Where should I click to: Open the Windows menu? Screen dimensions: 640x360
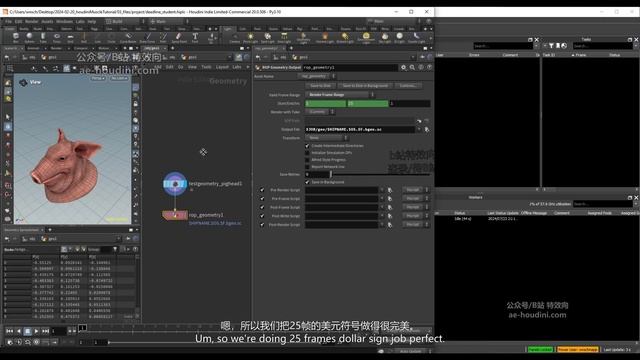point(64,21)
